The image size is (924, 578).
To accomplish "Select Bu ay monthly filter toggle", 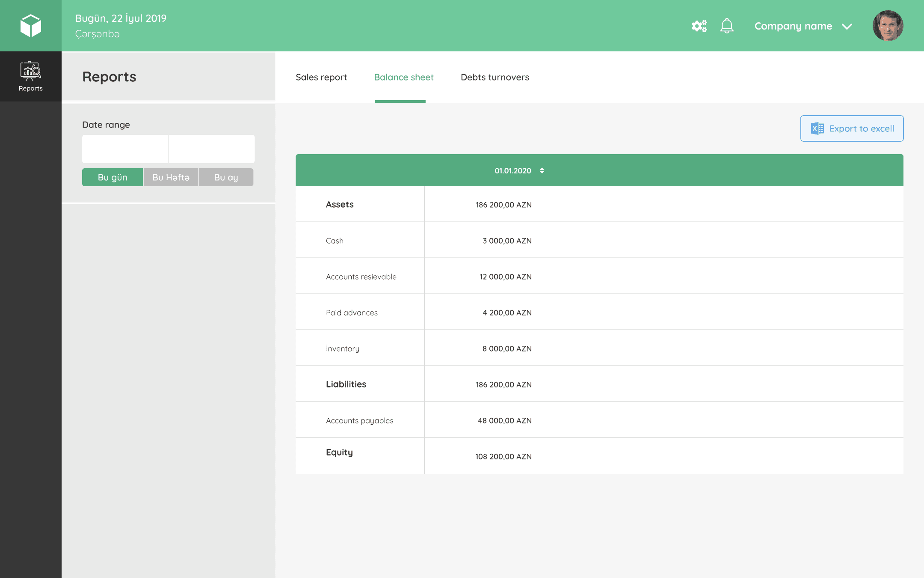I will click(226, 177).
